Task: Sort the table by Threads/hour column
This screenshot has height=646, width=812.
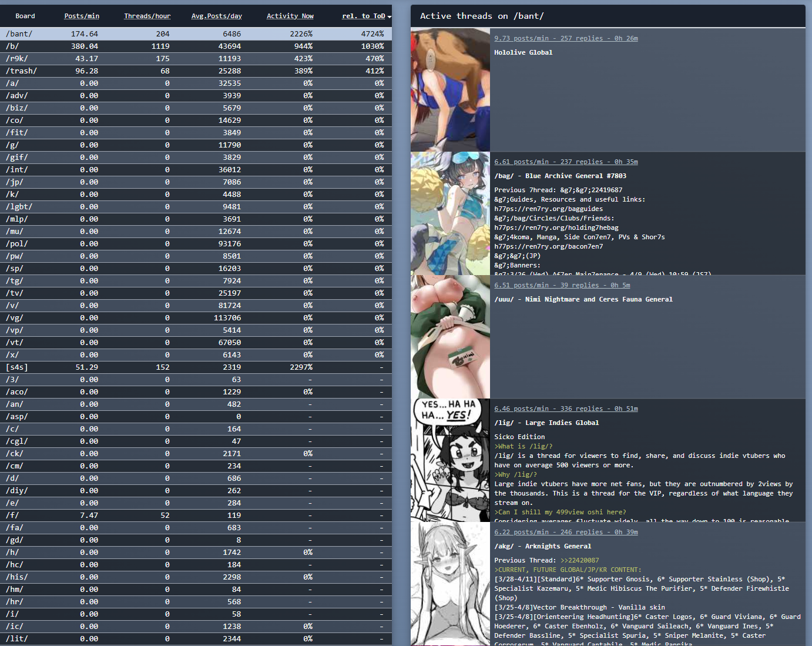Action: (147, 16)
